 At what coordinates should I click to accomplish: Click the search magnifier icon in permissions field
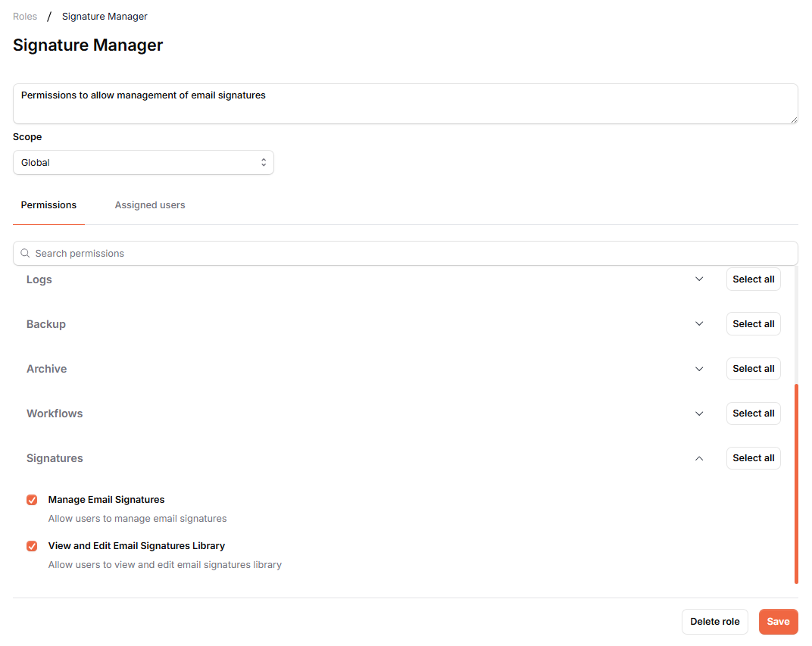tap(25, 253)
